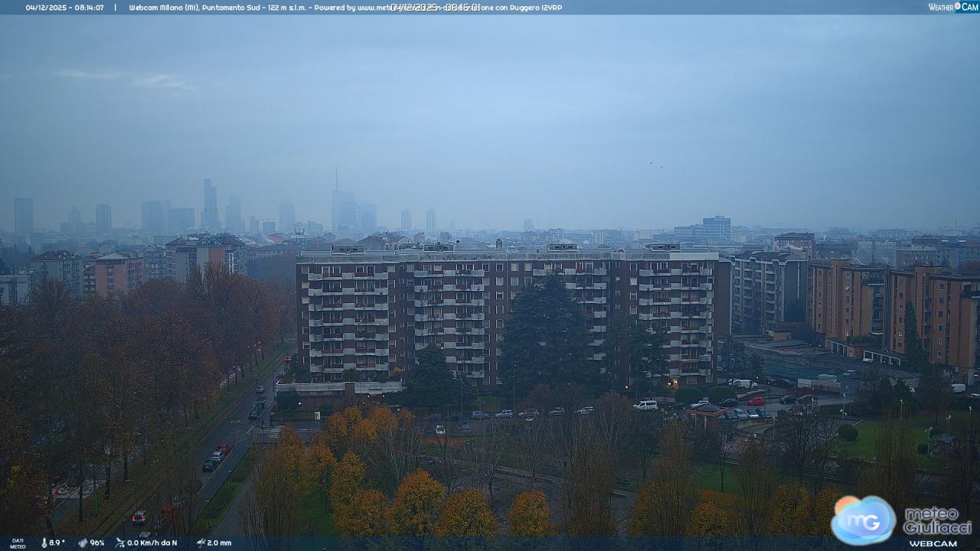Click the WeatherCam logo at top right
This screenshot has height=551, width=980.
click(953, 7)
